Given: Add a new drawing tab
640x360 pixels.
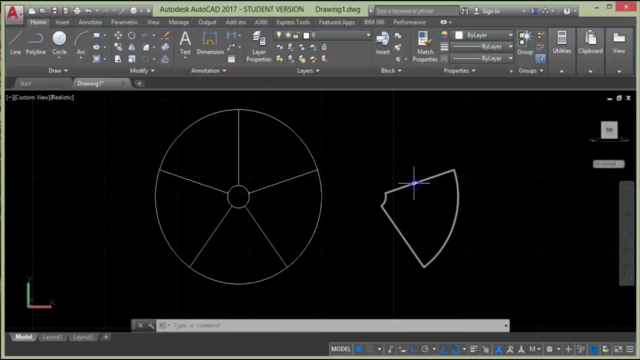Looking at the screenshot, I should click(139, 84).
